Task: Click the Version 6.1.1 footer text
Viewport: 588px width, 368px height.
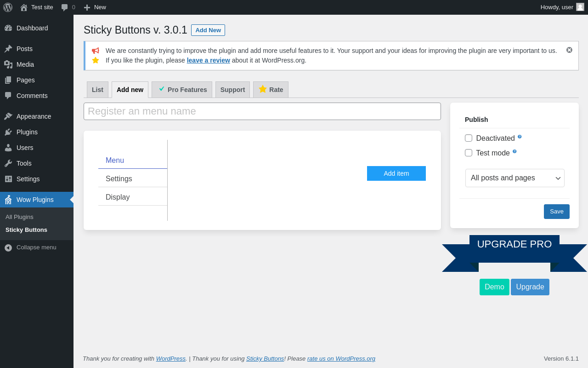Action: click(x=561, y=359)
